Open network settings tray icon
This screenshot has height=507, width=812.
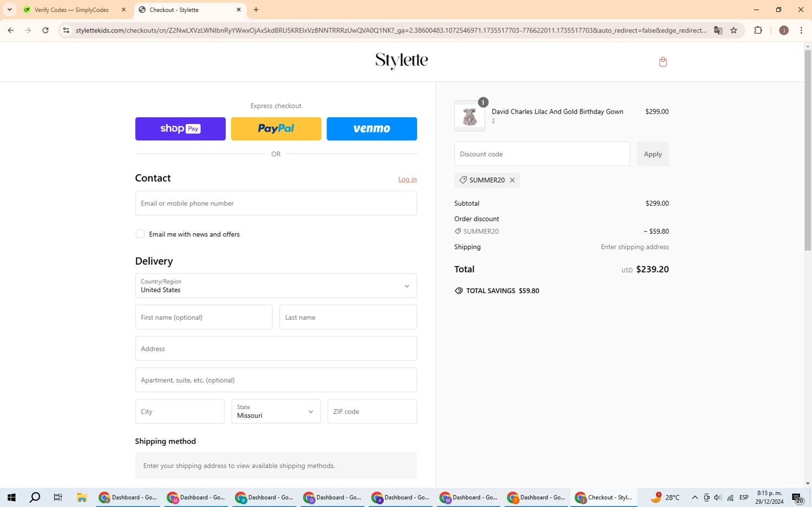point(730,498)
